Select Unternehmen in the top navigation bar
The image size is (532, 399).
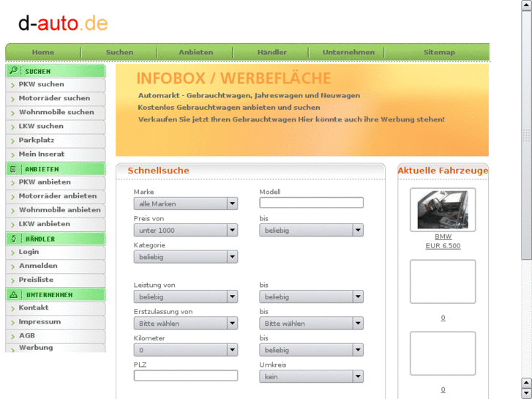click(x=348, y=52)
